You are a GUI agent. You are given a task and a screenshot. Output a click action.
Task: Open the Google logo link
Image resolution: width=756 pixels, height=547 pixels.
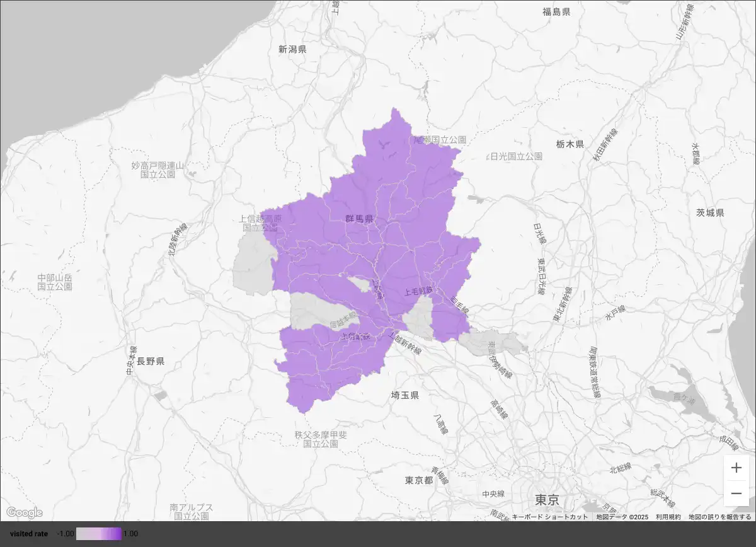click(24, 512)
